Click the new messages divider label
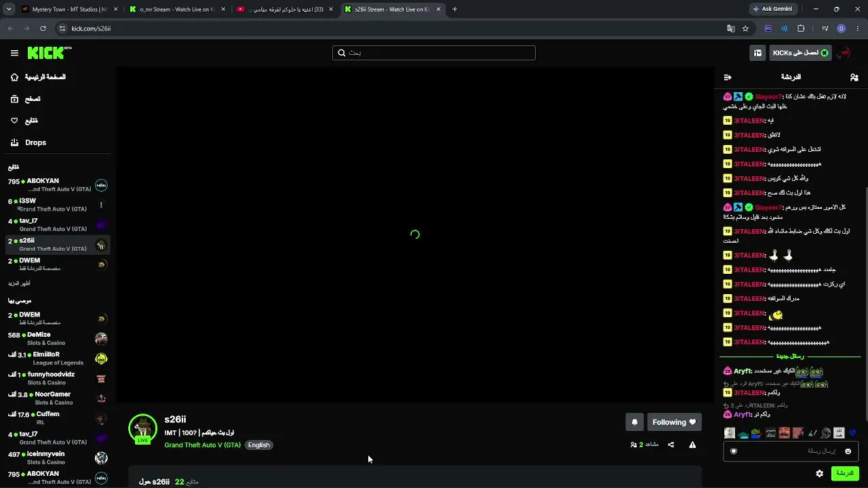This screenshot has height=488, width=868. [x=790, y=357]
